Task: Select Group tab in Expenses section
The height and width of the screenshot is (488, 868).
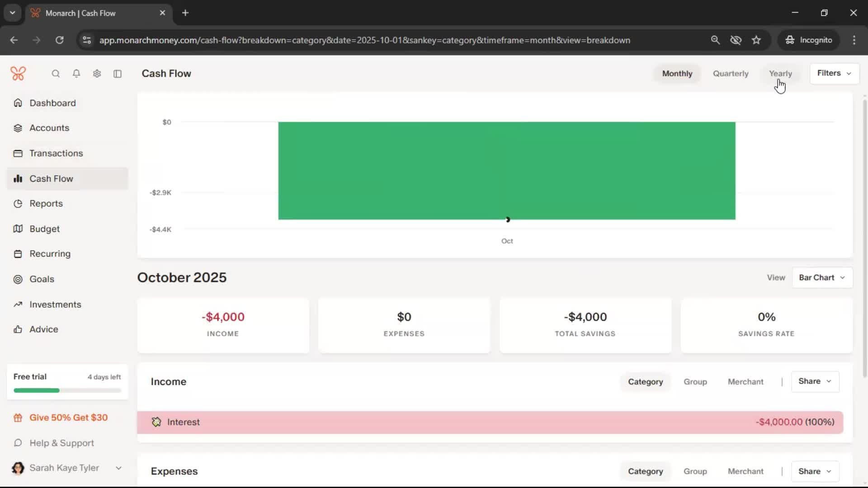Action: click(695, 471)
